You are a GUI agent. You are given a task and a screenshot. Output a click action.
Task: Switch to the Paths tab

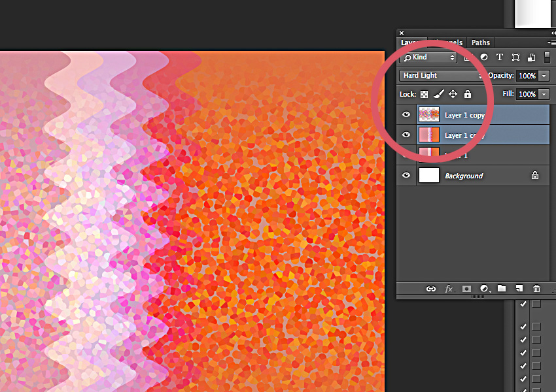click(481, 42)
